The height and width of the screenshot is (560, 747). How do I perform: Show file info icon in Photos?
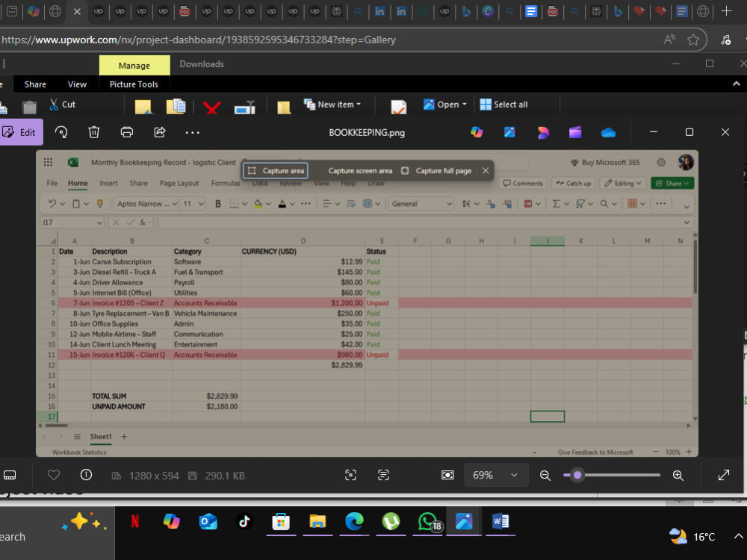(x=86, y=475)
